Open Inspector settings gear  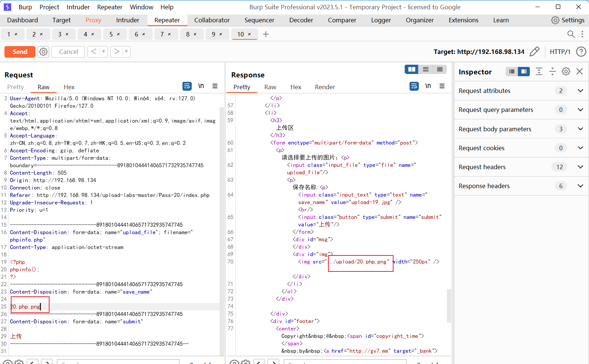(566, 71)
